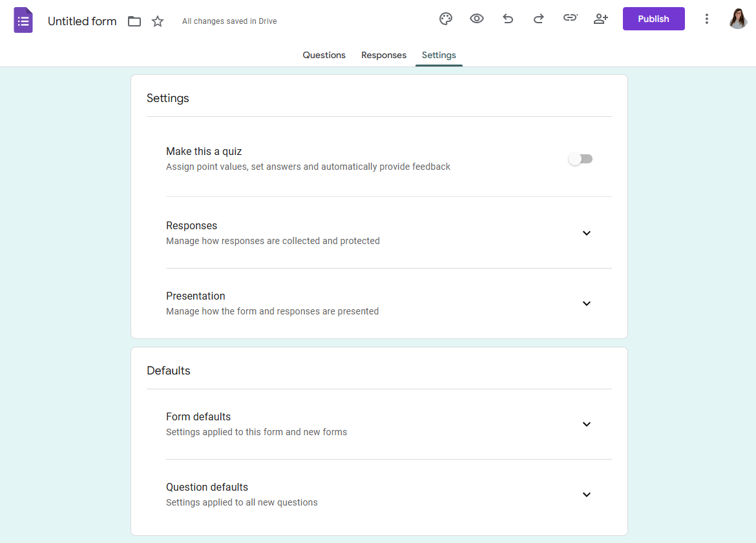The width and height of the screenshot is (756, 543).
Task: Redo the last change
Action: click(539, 19)
